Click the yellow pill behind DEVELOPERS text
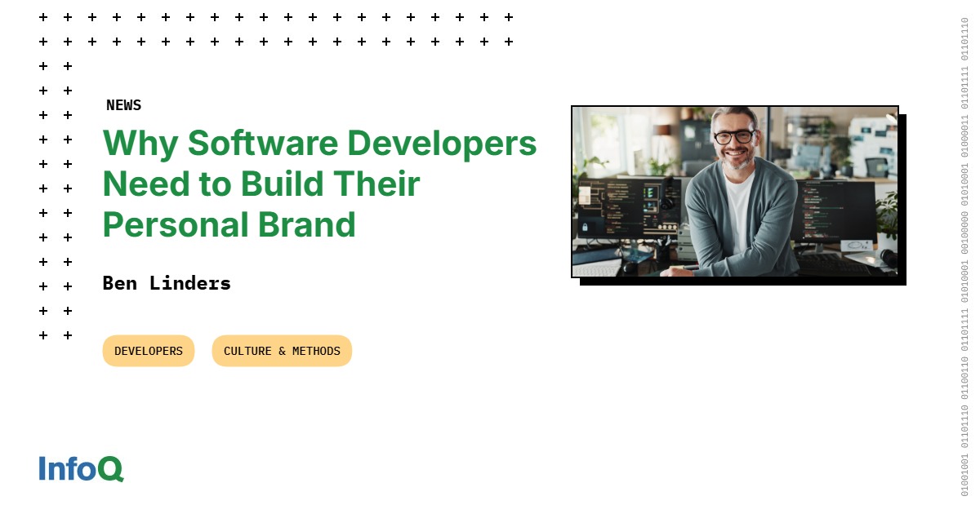The height and width of the screenshot is (514, 980). click(x=148, y=351)
